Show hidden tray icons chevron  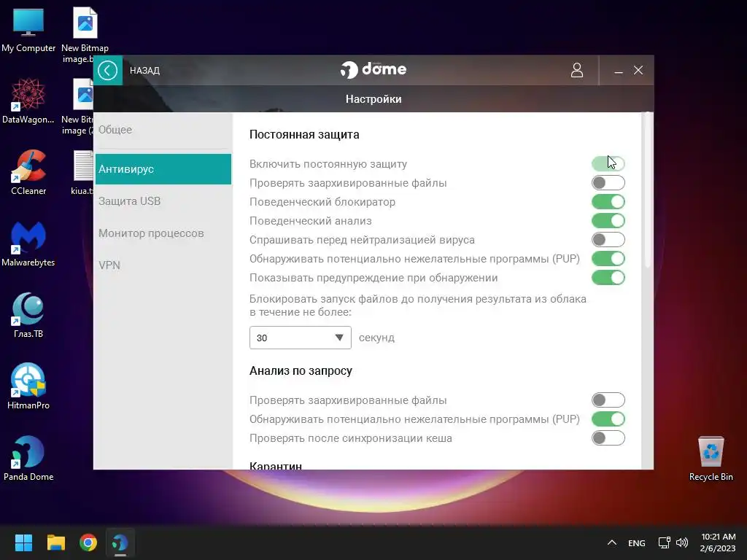coord(612,542)
